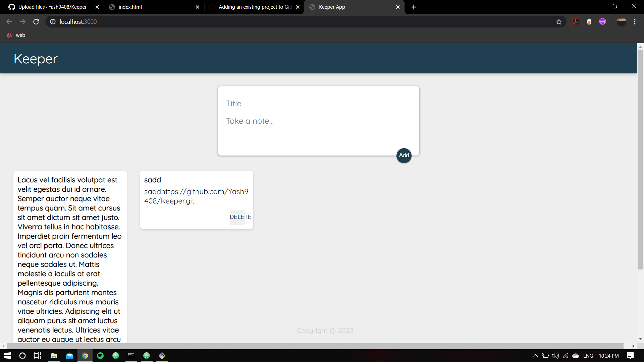Select the Keeper App tab

[x=354, y=7]
